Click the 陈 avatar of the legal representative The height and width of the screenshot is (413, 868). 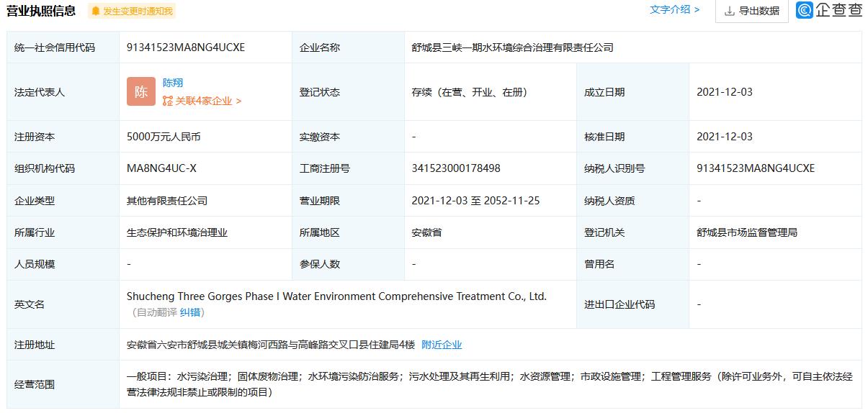pos(141,92)
